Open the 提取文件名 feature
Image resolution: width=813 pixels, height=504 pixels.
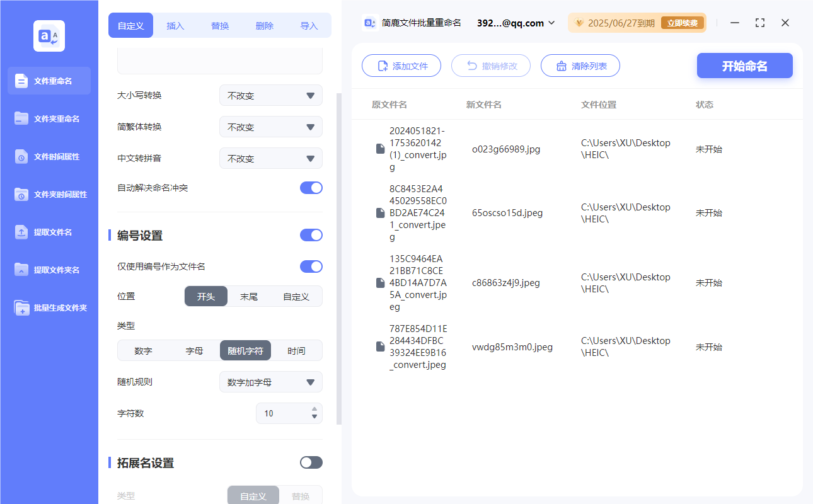(49, 232)
